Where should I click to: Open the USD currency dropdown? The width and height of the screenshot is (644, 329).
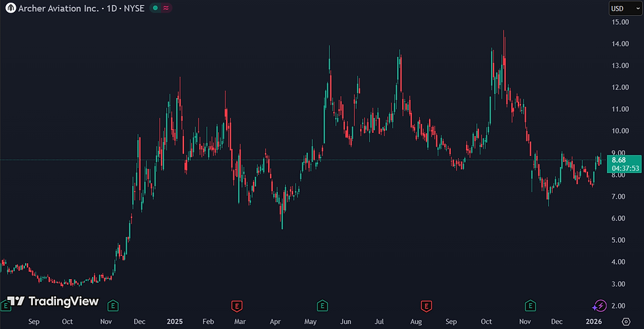click(625, 8)
